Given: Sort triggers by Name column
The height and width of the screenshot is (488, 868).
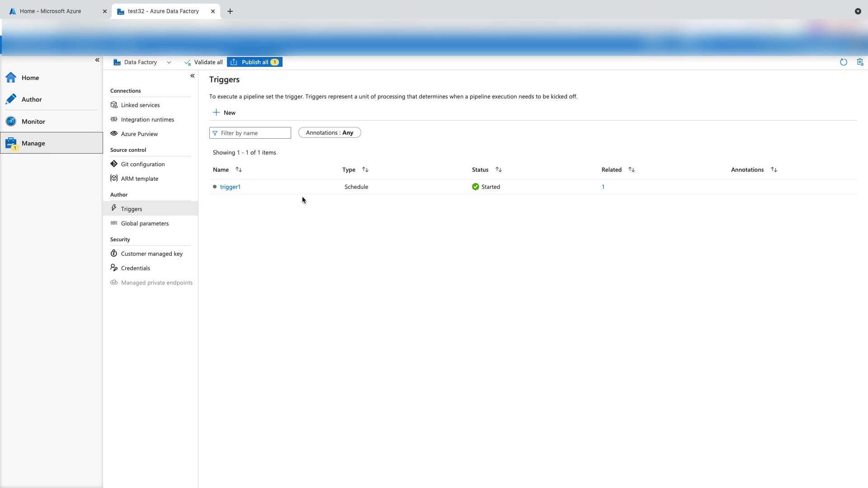Looking at the screenshot, I should tap(239, 170).
